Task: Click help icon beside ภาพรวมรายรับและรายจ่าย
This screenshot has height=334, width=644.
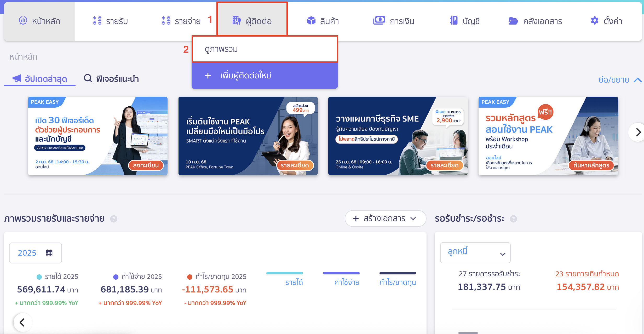Action: point(114,219)
